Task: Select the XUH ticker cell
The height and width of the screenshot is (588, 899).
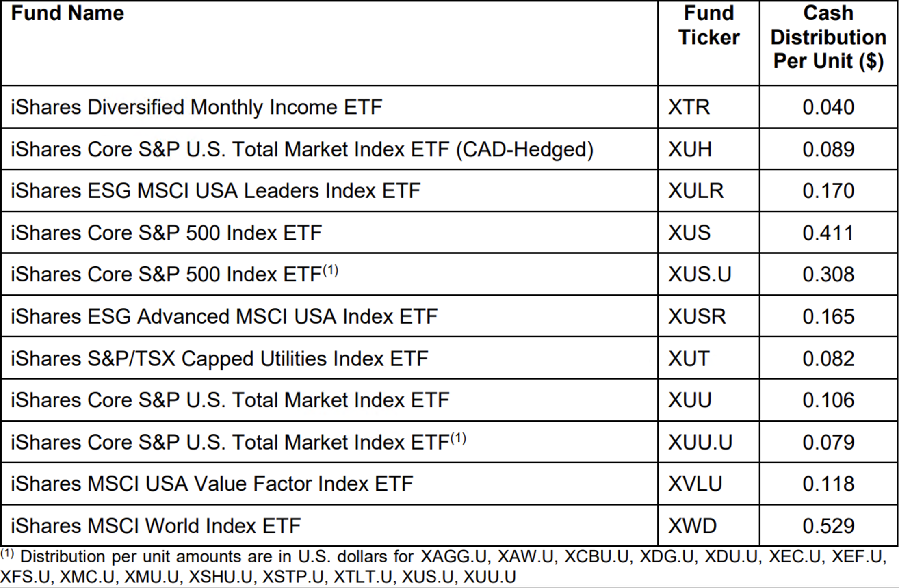Action: (690, 149)
